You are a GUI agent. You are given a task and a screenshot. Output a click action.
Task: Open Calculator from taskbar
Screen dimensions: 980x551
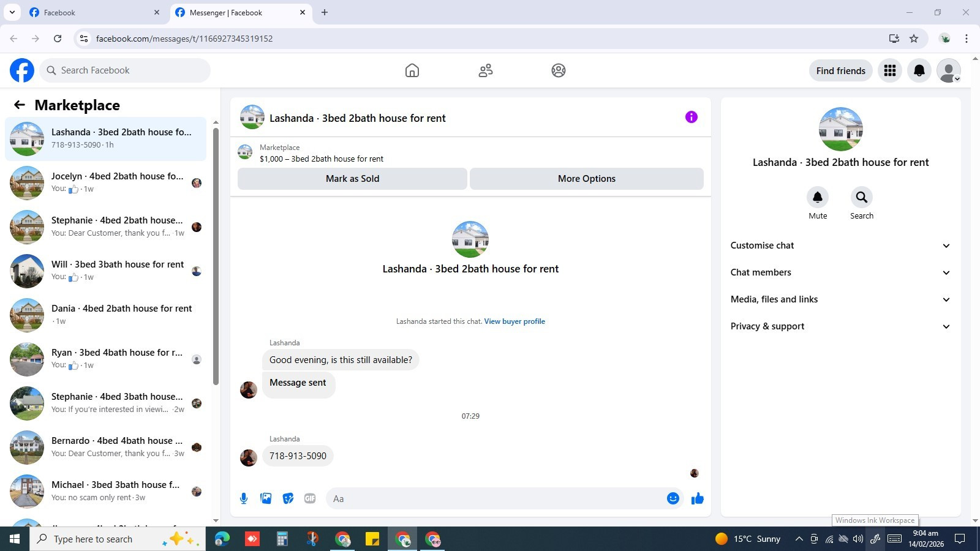(x=282, y=539)
